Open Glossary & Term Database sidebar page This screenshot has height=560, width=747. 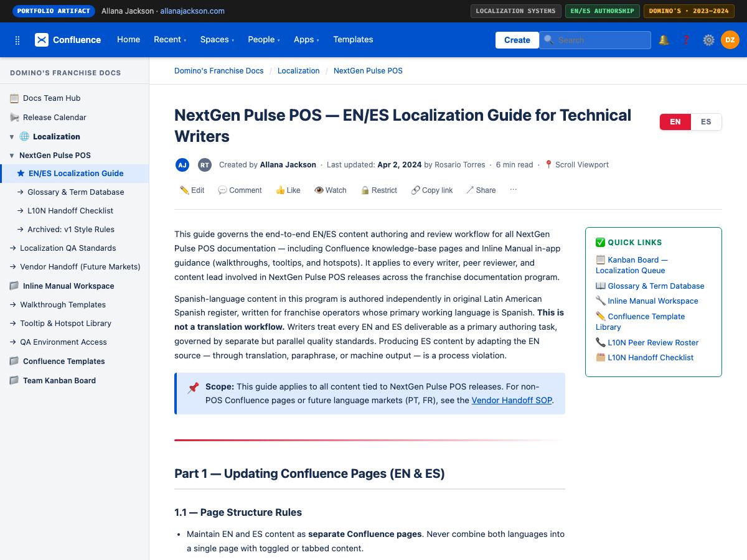click(75, 192)
